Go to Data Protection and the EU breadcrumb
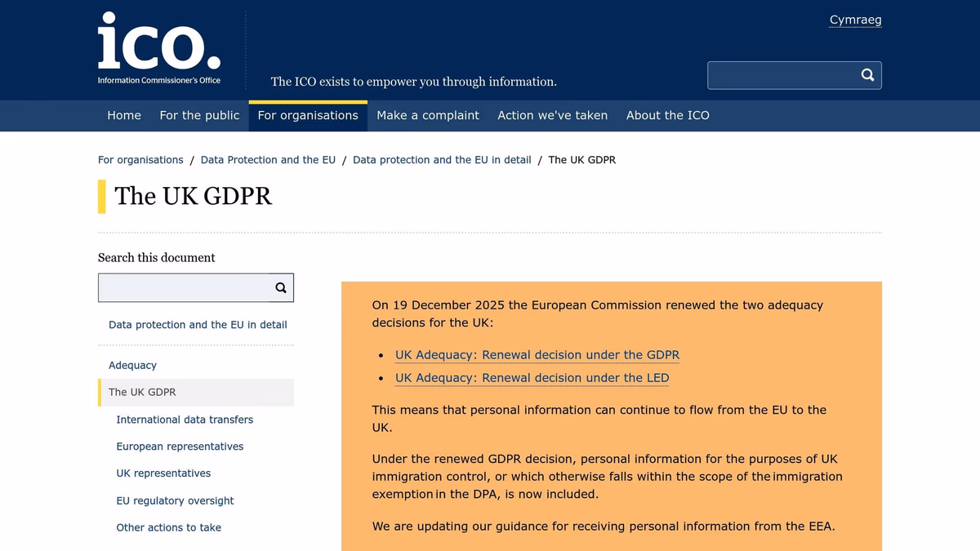This screenshot has height=551, width=980. click(x=268, y=160)
